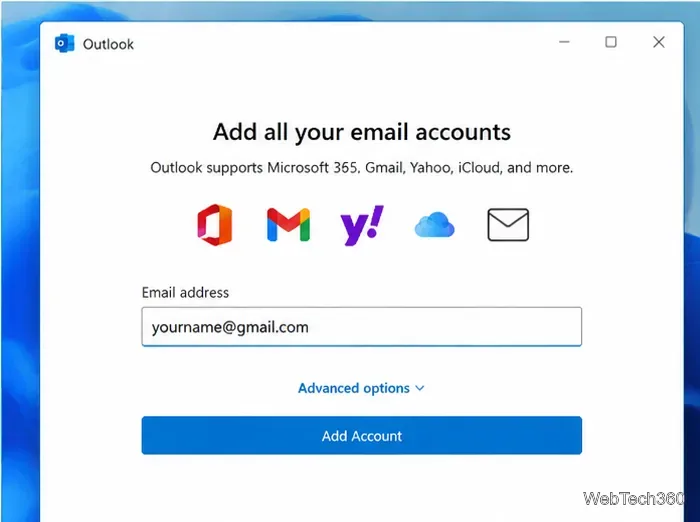Pick the Yahoo mail icon
The image size is (700, 522).
click(x=362, y=225)
